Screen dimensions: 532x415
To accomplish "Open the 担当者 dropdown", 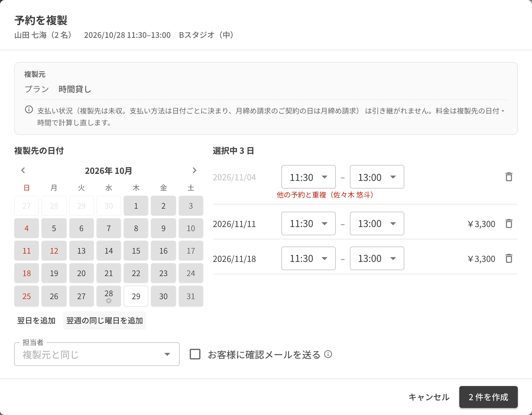I will 97,354.
